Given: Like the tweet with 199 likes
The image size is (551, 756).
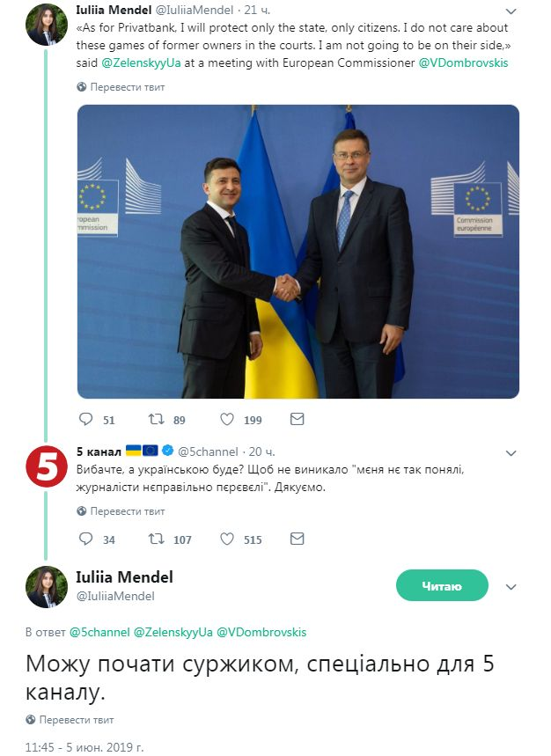Looking at the screenshot, I should pos(227,419).
